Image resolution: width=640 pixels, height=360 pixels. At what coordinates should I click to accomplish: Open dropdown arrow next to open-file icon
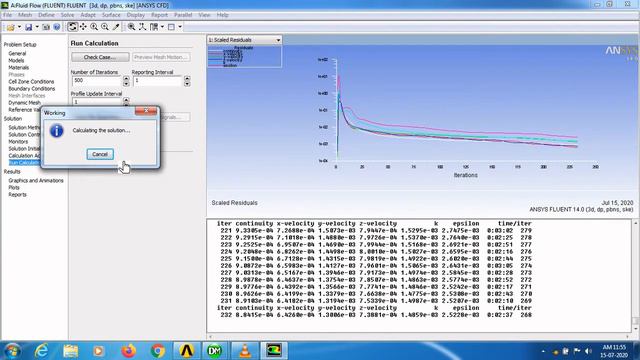pyautogui.click(x=19, y=27)
